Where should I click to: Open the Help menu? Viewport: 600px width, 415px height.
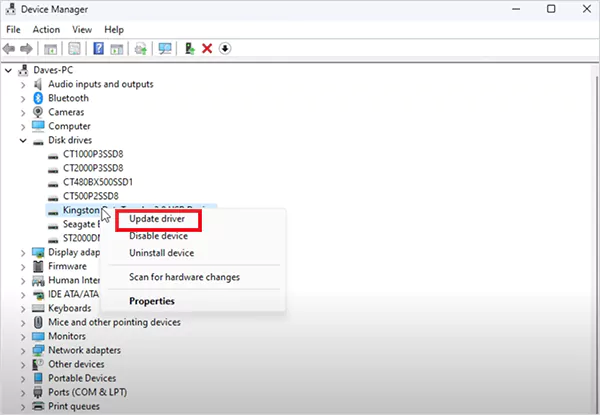[x=114, y=29]
